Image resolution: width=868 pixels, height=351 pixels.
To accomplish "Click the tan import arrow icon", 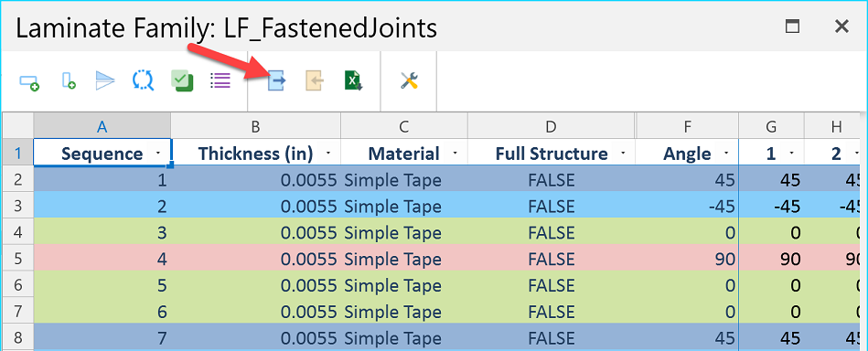I will point(315,80).
